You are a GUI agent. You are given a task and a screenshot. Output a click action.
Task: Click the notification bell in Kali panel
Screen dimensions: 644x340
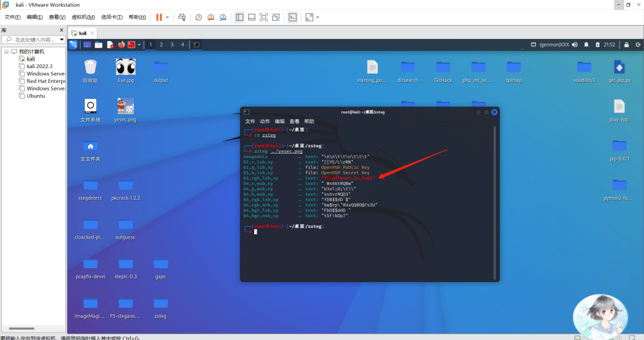(586, 45)
